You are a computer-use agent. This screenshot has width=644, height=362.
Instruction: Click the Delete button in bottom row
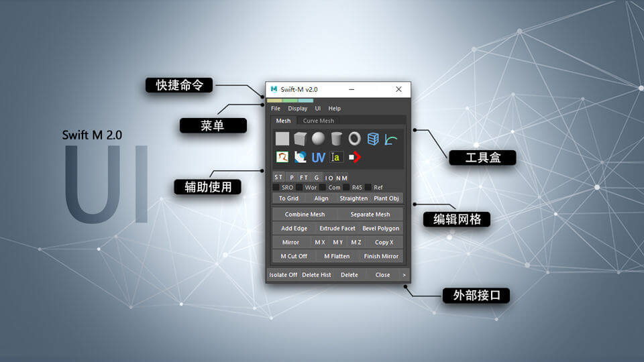pos(349,275)
